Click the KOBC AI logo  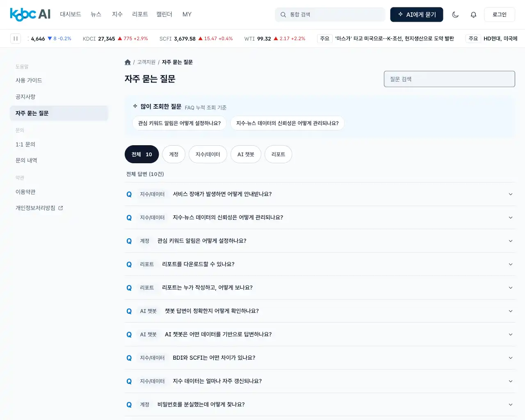coord(30,14)
